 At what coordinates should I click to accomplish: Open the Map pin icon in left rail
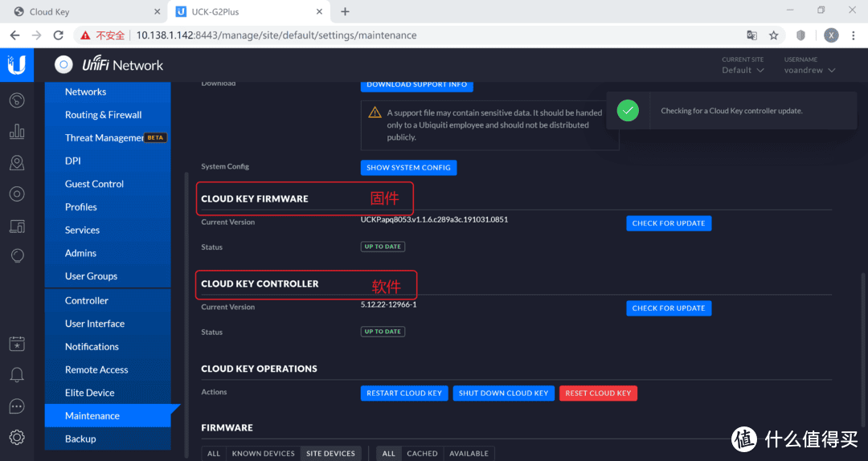pos(17,163)
